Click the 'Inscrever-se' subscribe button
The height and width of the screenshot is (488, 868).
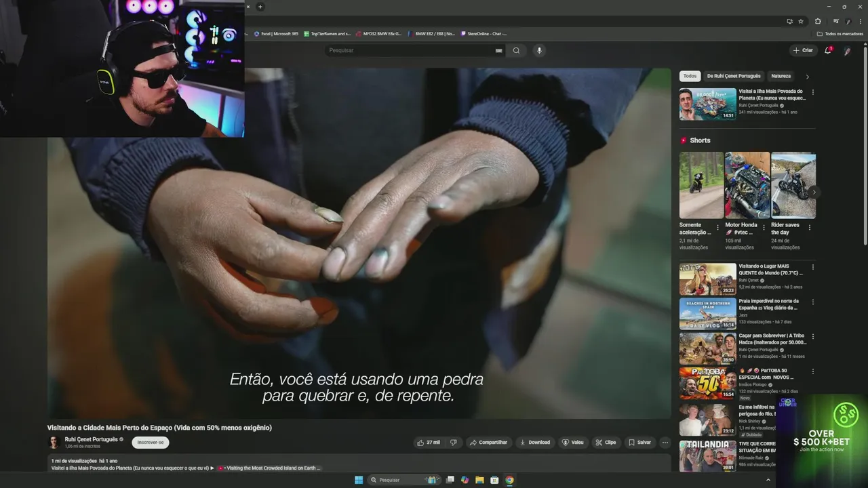(151, 443)
